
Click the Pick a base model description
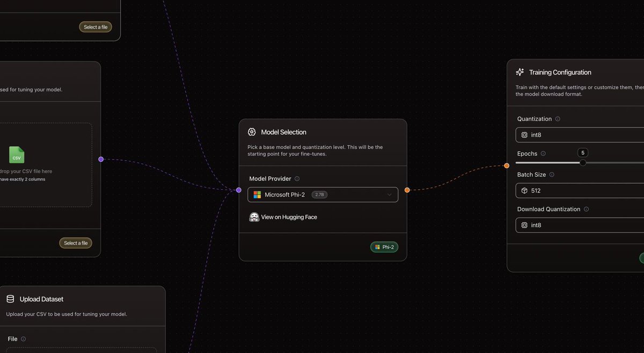point(315,150)
